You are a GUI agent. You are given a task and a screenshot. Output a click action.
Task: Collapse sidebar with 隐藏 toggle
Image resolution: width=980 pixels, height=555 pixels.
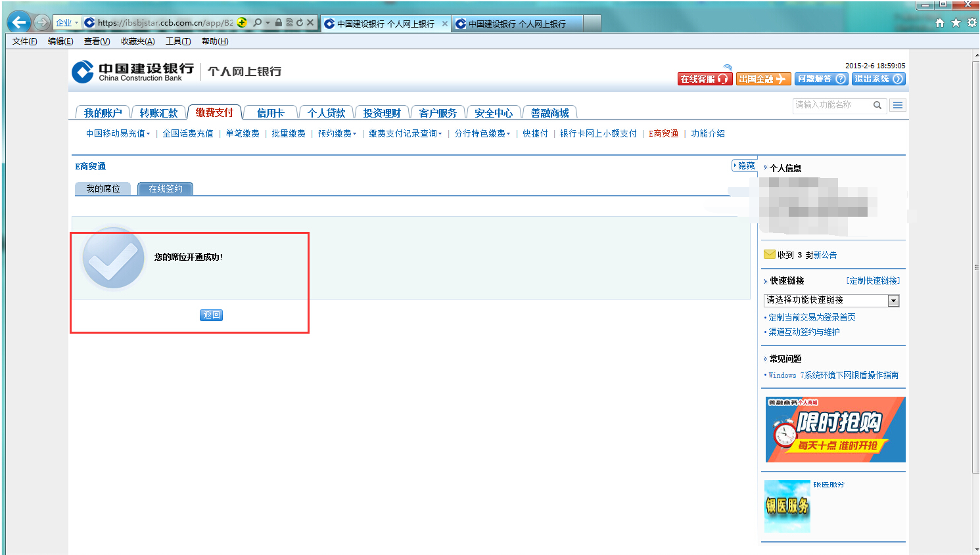pos(745,166)
